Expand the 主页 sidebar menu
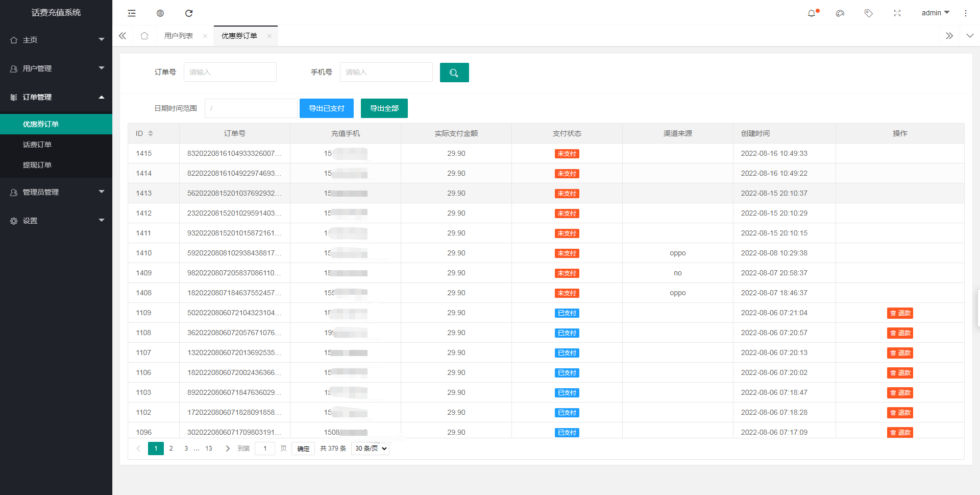The image size is (980, 495). tap(56, 40)
